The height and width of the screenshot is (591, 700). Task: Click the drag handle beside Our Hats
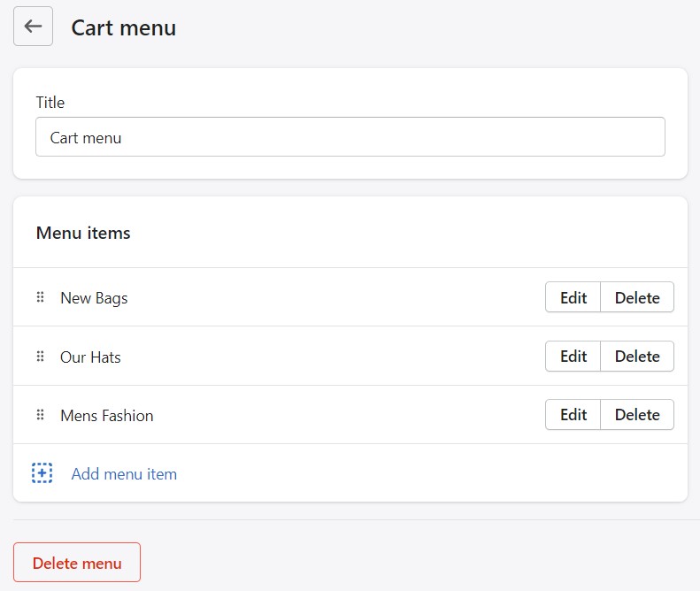(40, 357)
